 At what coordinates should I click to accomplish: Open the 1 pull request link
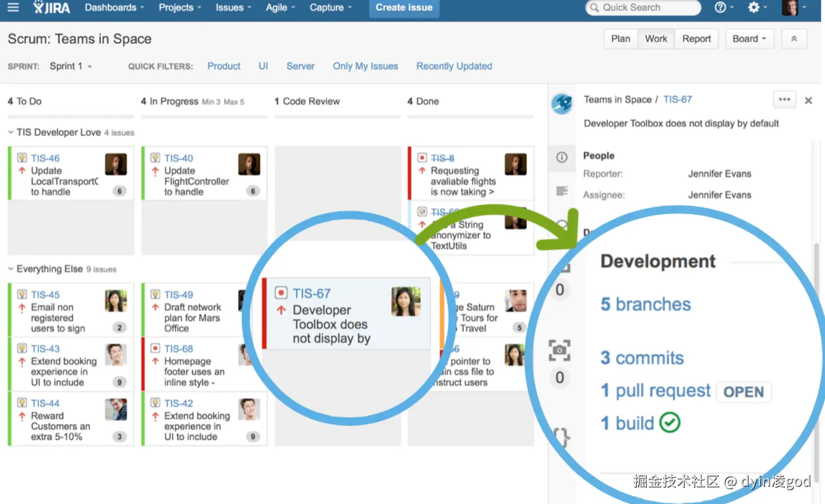tap(655, 391)
